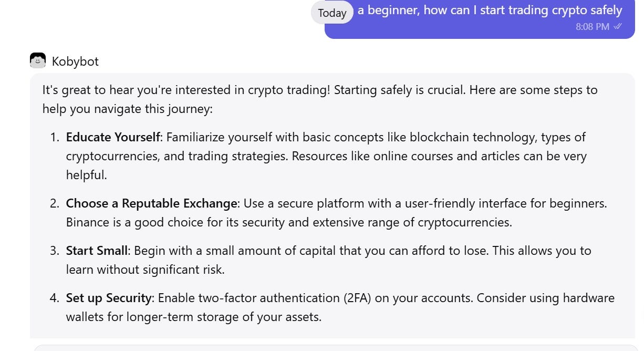Click the message input field at bottom
This screenshot has width=644, height=351.
[x=334, y=348]
